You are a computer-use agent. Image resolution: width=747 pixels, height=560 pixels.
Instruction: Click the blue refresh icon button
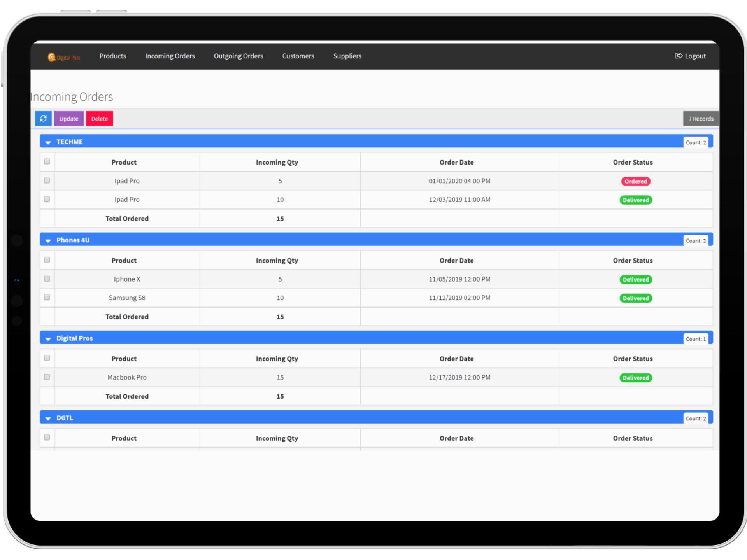(43, 119)
